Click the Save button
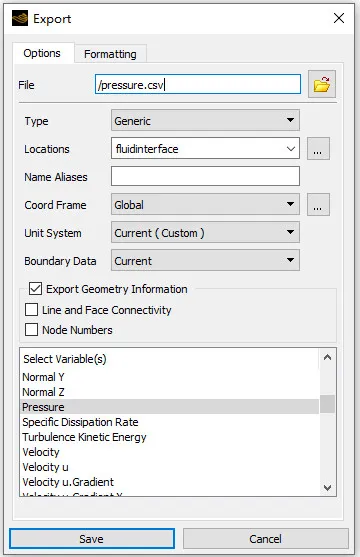This screenshot has height=557, width=360. click(x=92, y=539)
